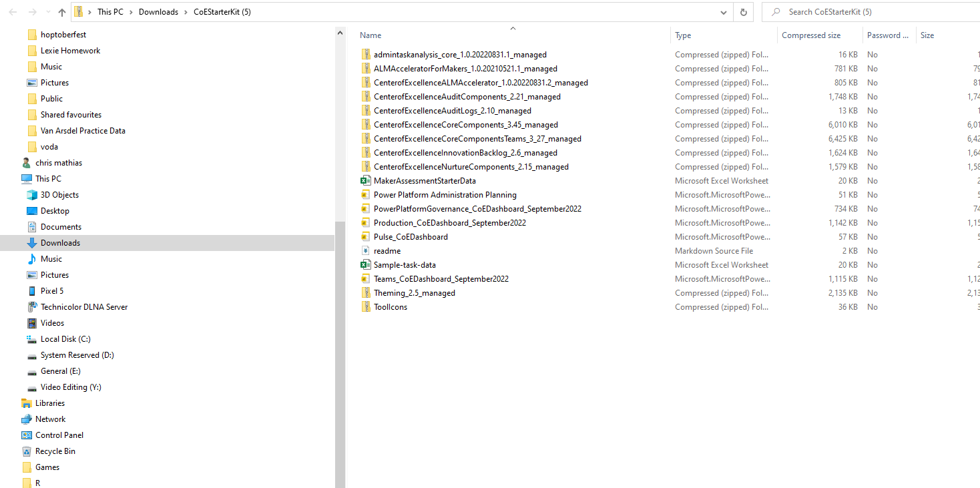This screenshot has height=488, width=980.
Task: Sort files by the Size column header
Action: click(x=927, y=35)
